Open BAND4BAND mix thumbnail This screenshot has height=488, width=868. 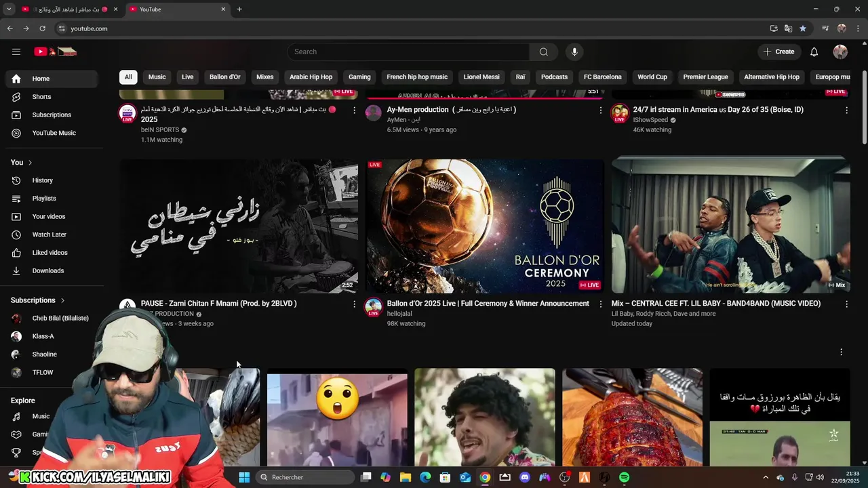coord(731,226)
